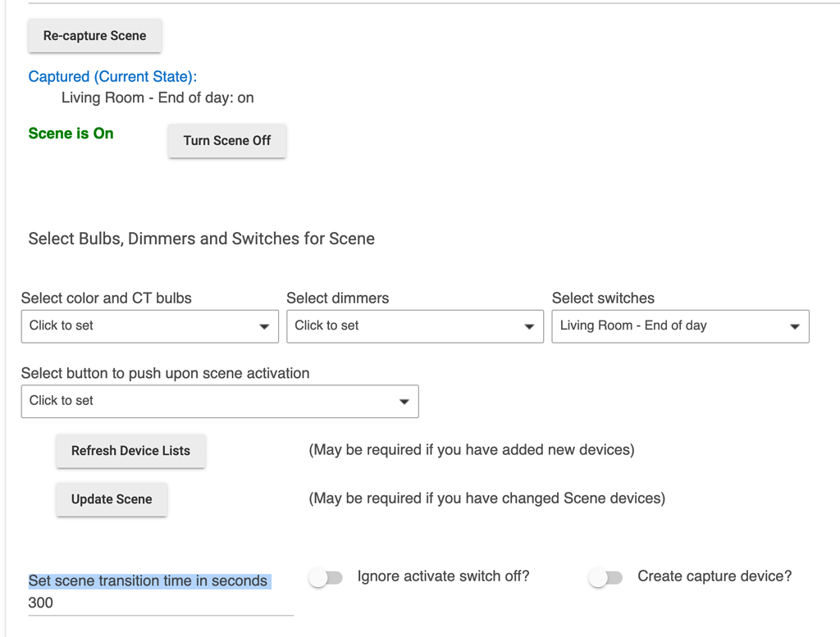Image resolution: width=840 pixels, height=637 pixels.
Task: Open the Select color and CT bulbs dropdown
Action: coord(139,325)
